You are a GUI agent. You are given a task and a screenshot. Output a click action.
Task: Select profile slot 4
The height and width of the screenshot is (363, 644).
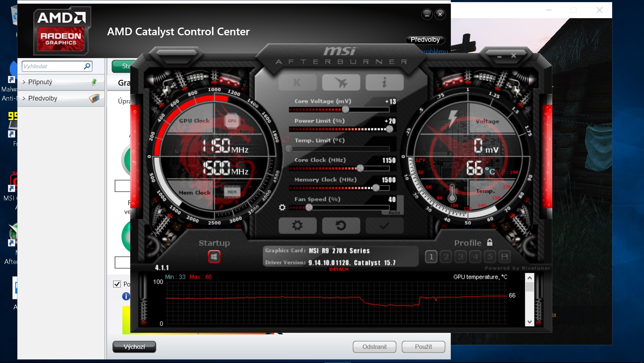point(475,257)
